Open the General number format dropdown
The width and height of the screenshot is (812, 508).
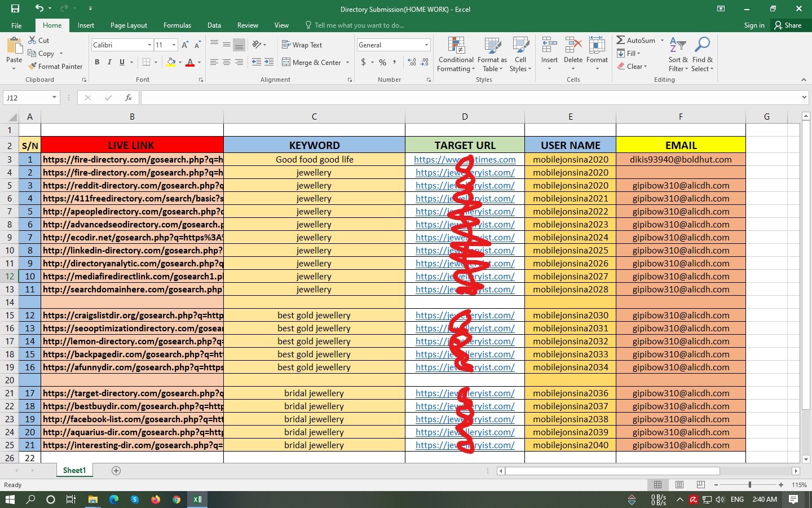[426, 45]
